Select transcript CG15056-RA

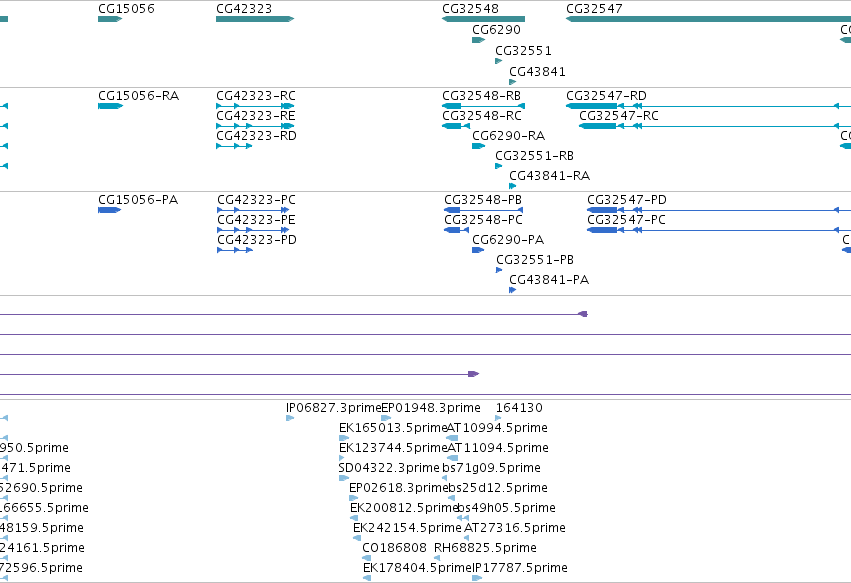pyautogui.click(x=138, y=96)
